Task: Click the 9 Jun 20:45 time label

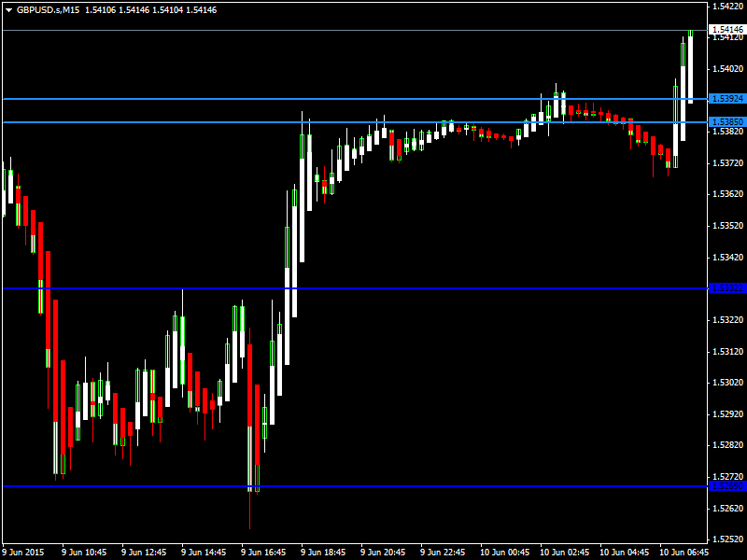Action: pyautogui.click(x=386, y=551)
